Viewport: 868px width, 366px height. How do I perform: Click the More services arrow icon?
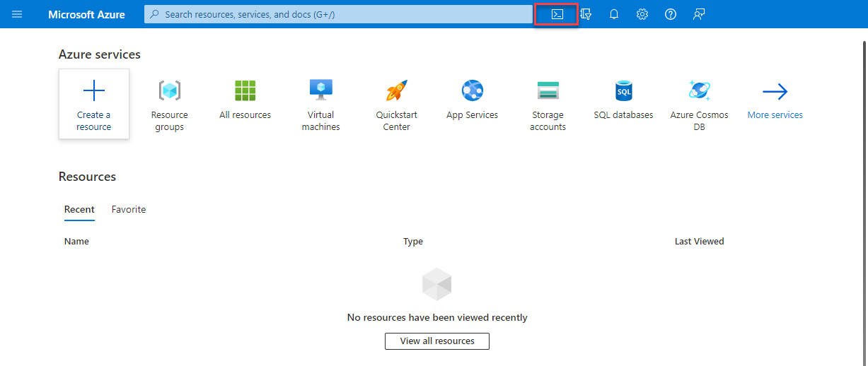pos(775,91)
